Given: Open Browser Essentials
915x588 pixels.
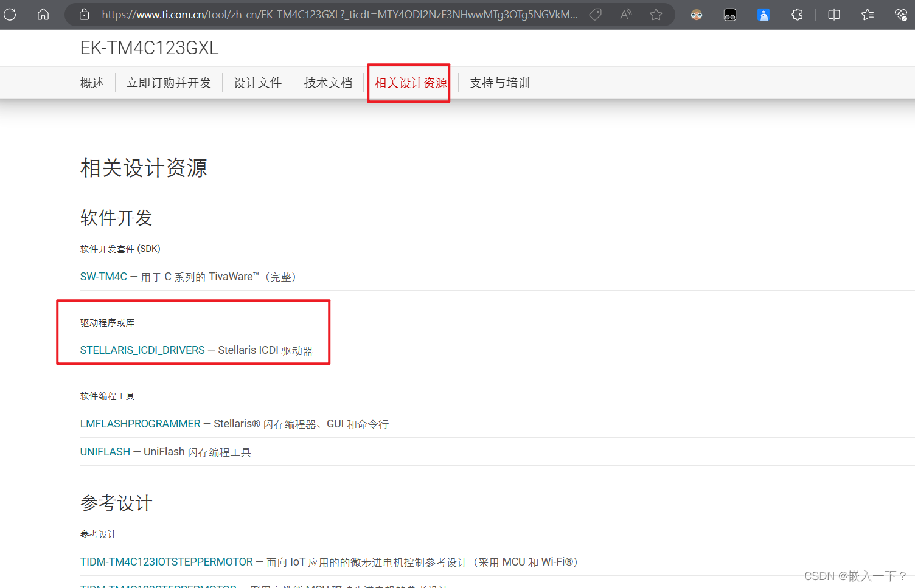Looking at the screenshot, I should pyautogui.click(x=901, y=14).
